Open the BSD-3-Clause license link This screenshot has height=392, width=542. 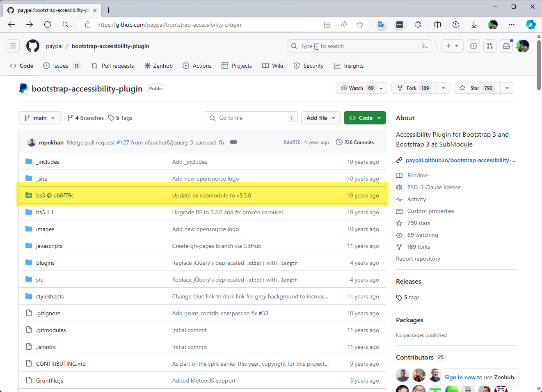click(434, 187)
